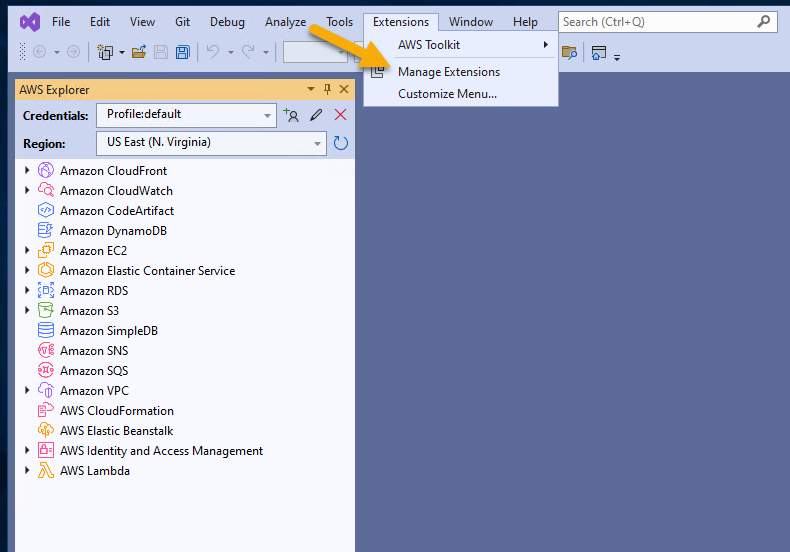The width and height of the screenshot is (790, 552).
Task: Expand the Amazon Elastic Container Service node
Action: click(x=27, y=270)
